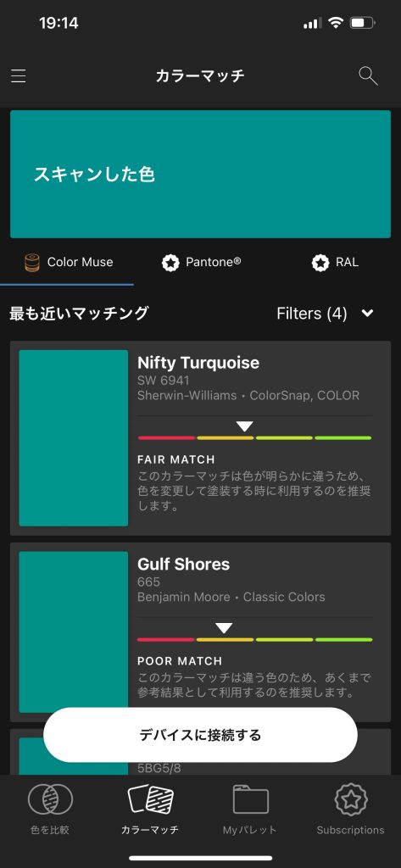Select the Gulf Shores color swatch
Viewport: 401px width, 868px height.
tap(74, 632)
